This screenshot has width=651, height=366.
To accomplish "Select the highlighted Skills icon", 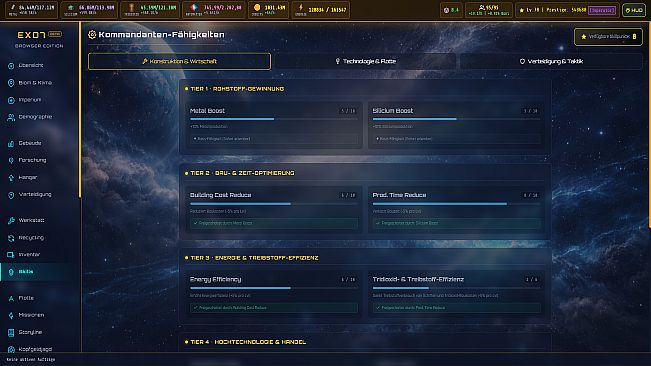I will [11, 272].
